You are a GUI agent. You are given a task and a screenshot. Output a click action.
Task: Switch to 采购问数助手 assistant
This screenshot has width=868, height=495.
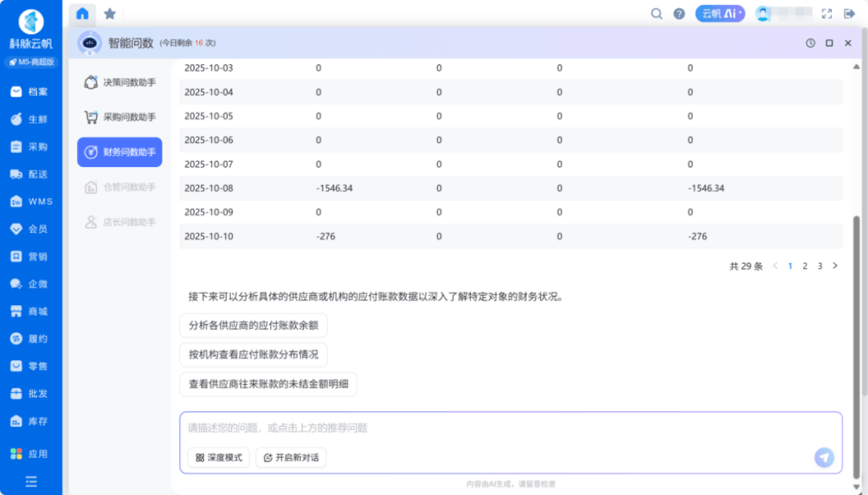120,118
